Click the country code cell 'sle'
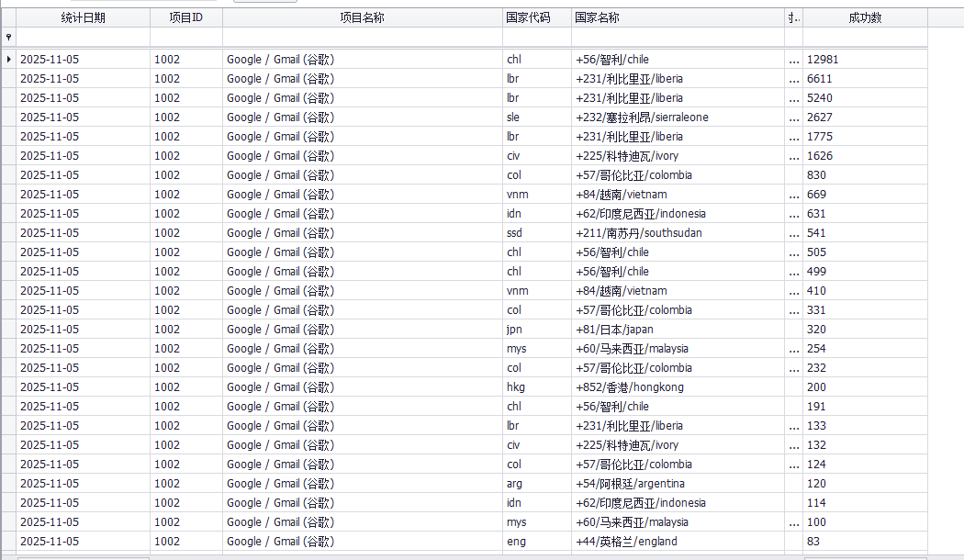Viewport: 964px width, 560px height. click(x=537, y=118)
